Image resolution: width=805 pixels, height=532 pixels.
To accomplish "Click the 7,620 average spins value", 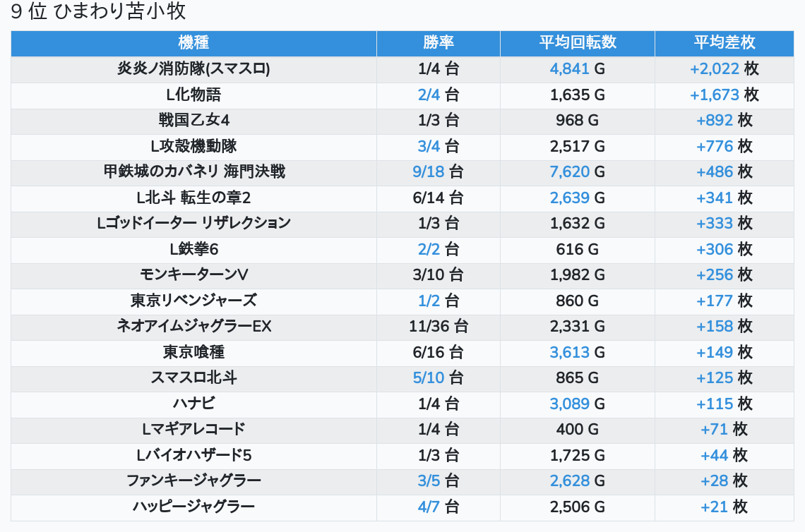I will [569, 172].
